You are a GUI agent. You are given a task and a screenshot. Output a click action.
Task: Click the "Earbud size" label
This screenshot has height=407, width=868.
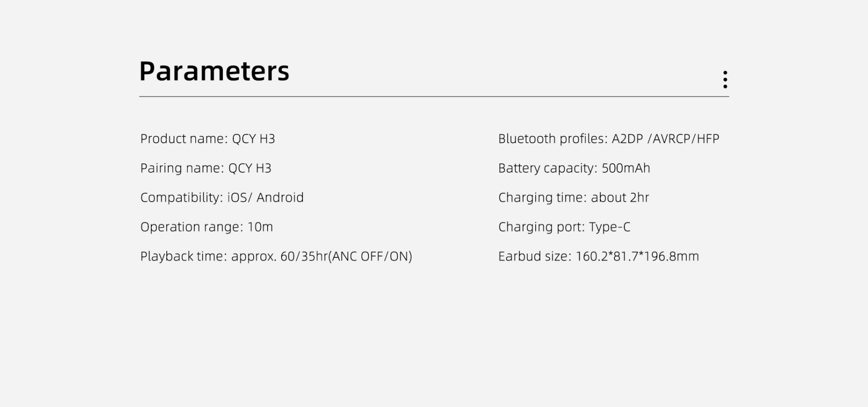tap(534, 256)
